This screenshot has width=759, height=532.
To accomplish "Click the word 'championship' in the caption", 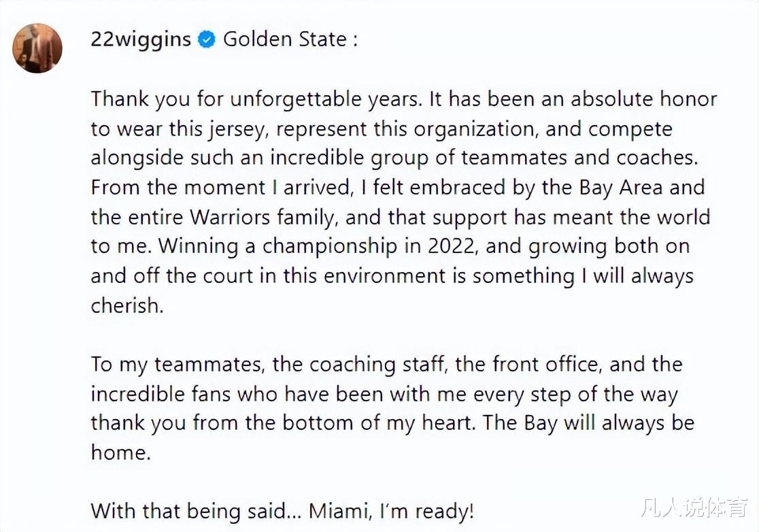I will pyautogui.click(x=330, y=247).
